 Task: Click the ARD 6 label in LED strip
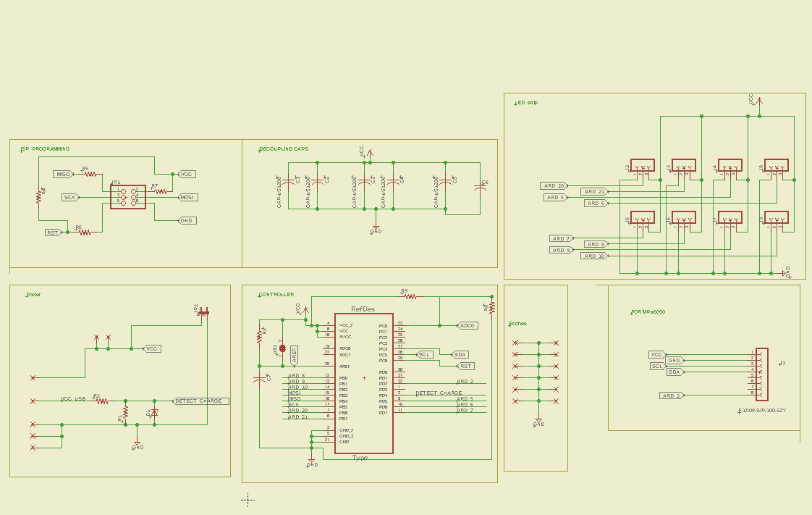[596, 203]
